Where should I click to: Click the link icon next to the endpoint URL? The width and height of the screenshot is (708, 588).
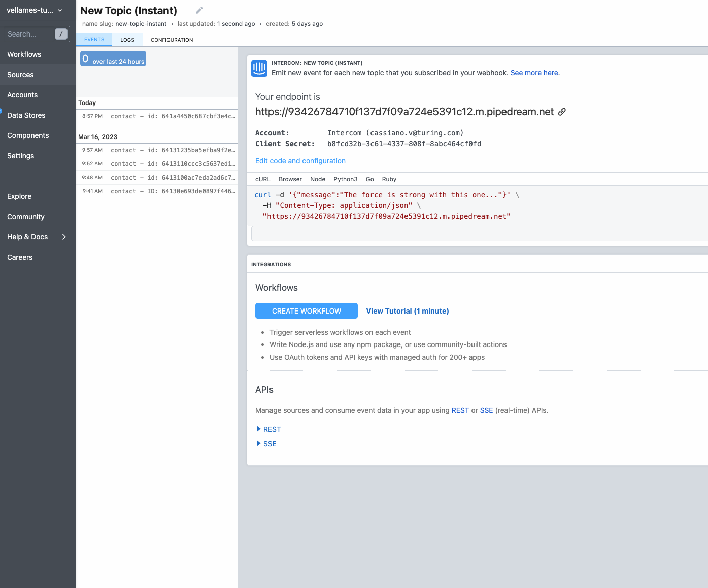point(562,112)
